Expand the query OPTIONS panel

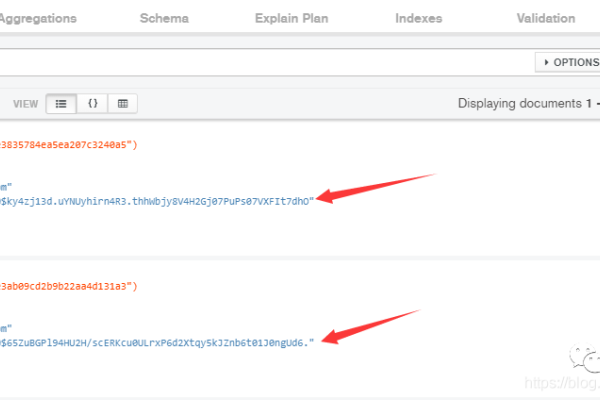[x=568, y=62]
